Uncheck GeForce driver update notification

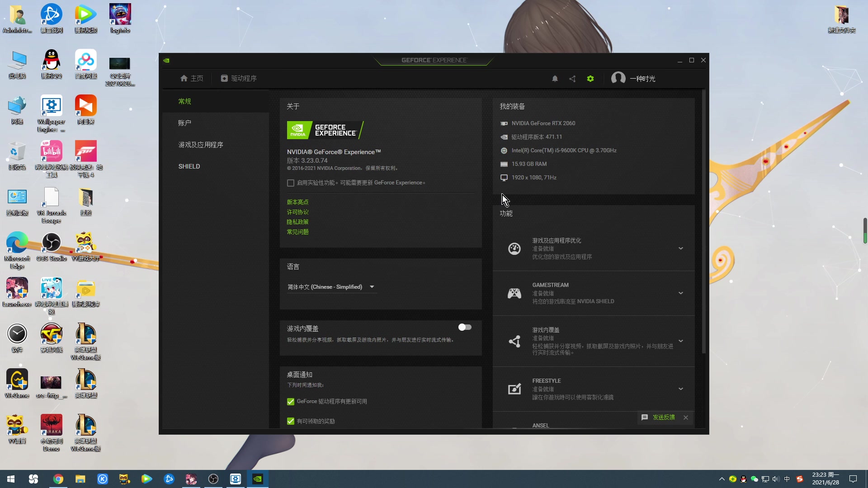click(291, 402)
